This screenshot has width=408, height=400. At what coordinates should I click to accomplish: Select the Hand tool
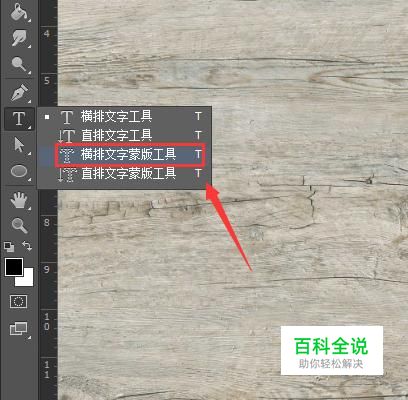pyautogui.click(x=19, y=200)
